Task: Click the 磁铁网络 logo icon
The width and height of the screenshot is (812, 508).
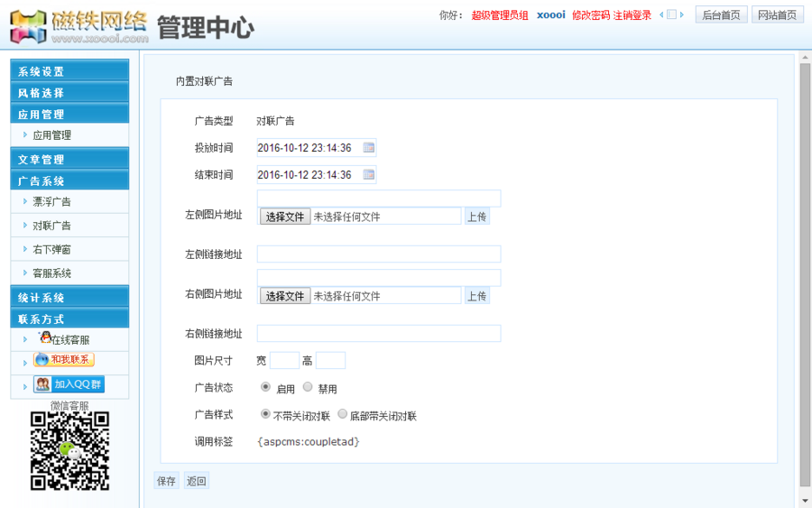Action: point(29,27)
